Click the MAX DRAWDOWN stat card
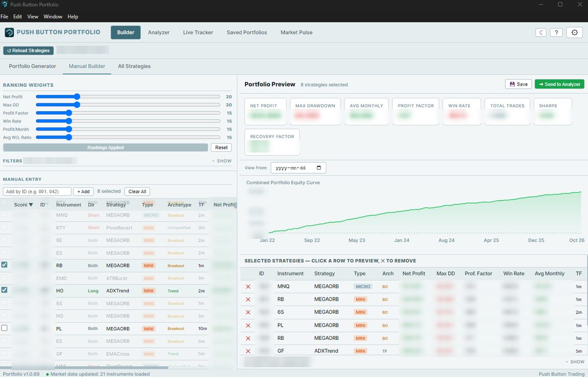 coord(315,112)
